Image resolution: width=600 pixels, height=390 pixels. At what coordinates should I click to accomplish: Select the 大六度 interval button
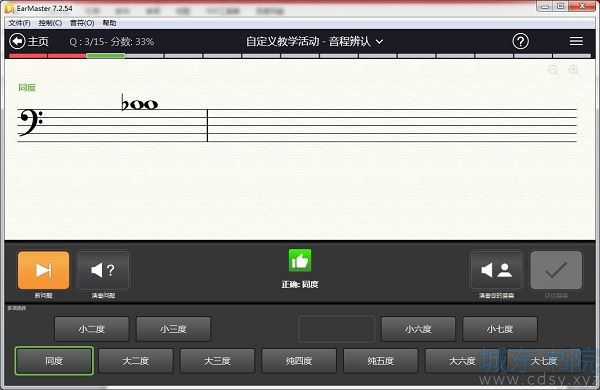click(462, 361)
